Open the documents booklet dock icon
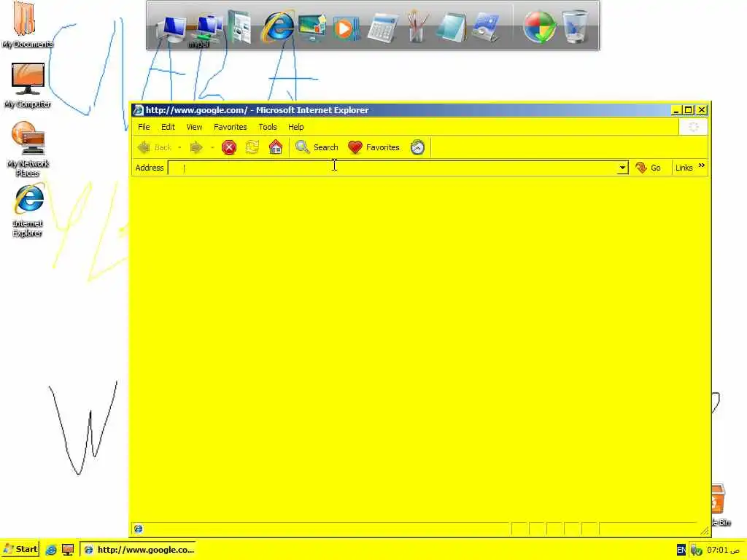 pos(240,27)
